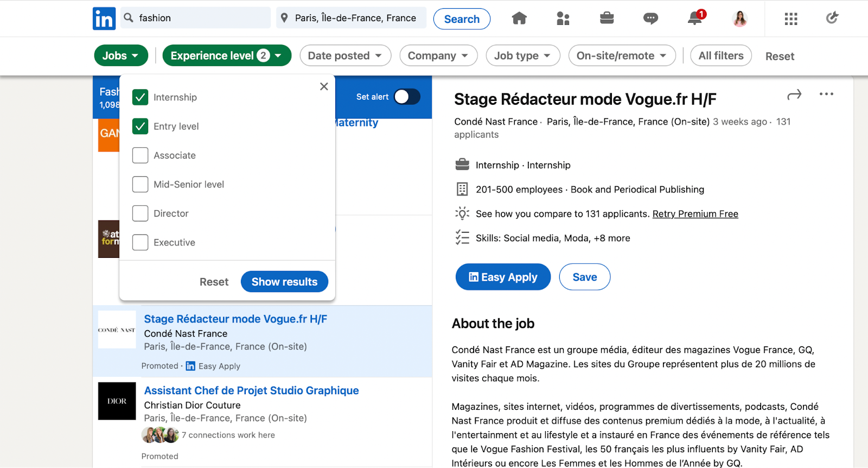Open My Network people icon
The image size is (868, 468).
(563, 18)
